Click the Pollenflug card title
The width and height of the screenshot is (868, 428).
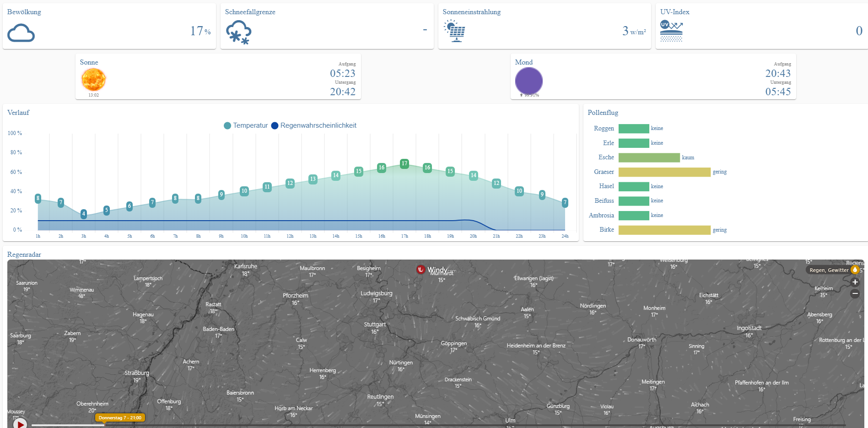(x=603, y=113)
